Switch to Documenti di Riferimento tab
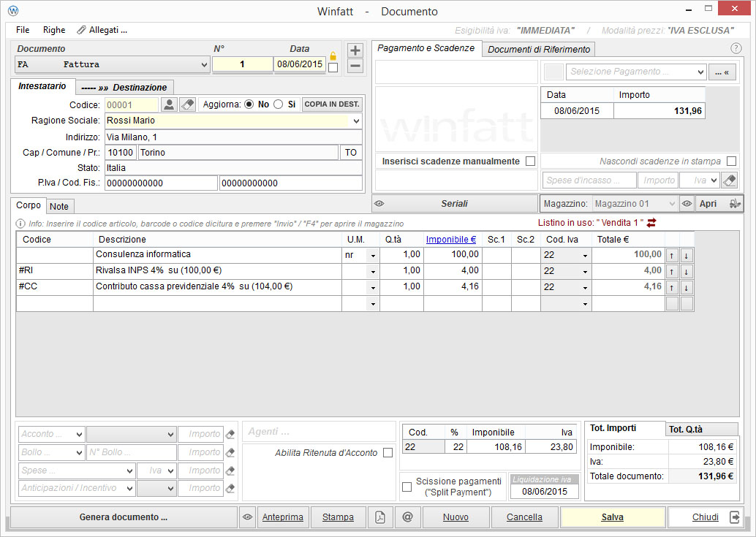 539,49
